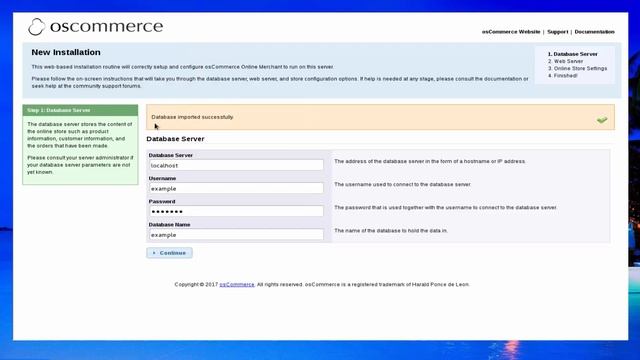Select step '4. Finished!' in progress list
Viewport: 640px width, 360px height.
click(x=562, y=76)
